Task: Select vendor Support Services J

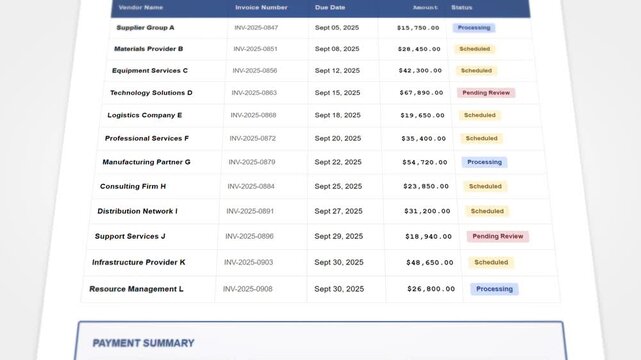Action: tap(130, 236)
